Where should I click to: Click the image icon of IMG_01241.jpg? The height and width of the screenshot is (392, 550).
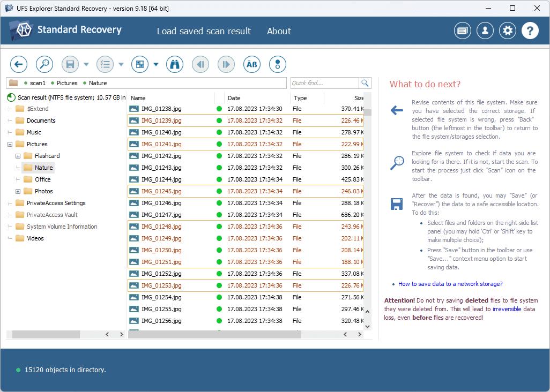tap(133, 144)
